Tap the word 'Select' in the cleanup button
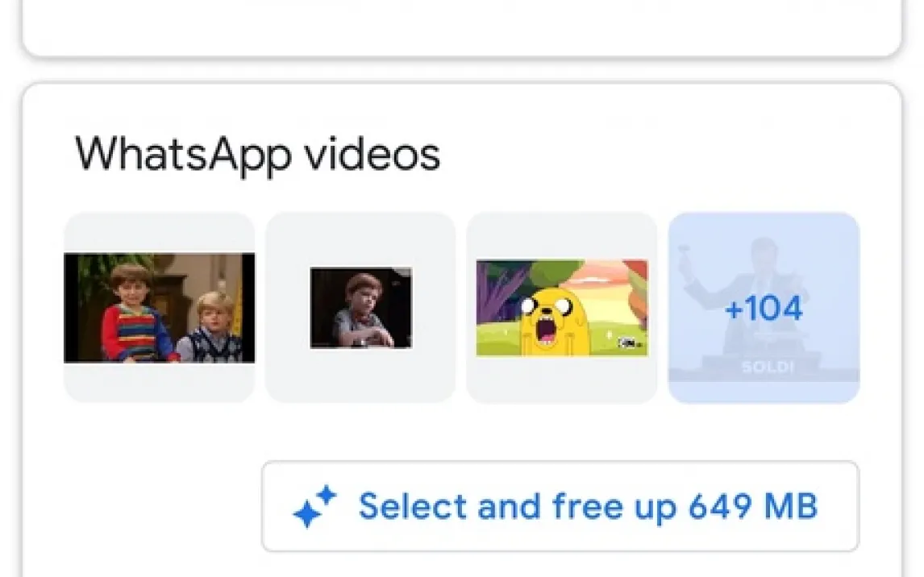The image size is (924, 577). point(413,507)
